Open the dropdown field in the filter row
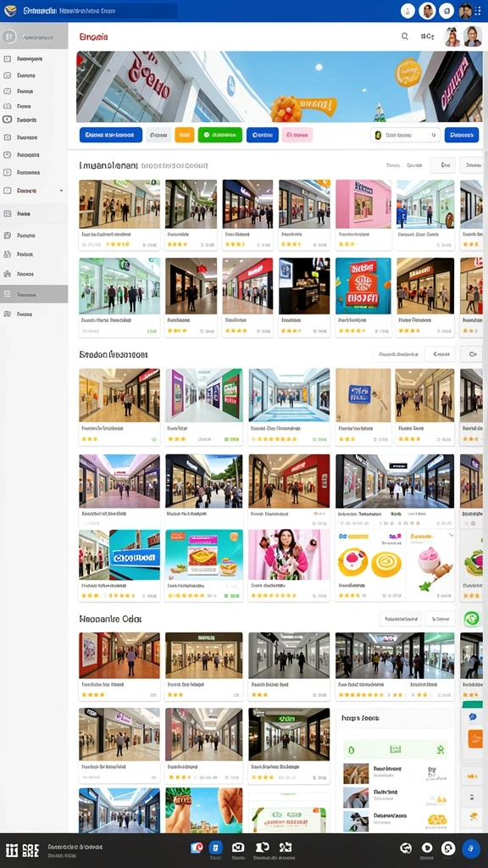The width and height of the screenshot is (488, 868). click(406, 135)
